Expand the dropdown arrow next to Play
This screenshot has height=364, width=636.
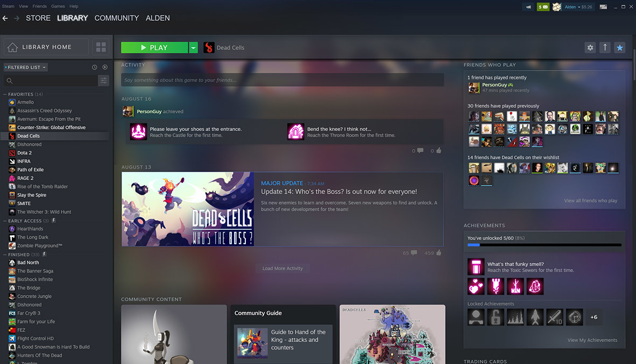[x=193, y=48]
